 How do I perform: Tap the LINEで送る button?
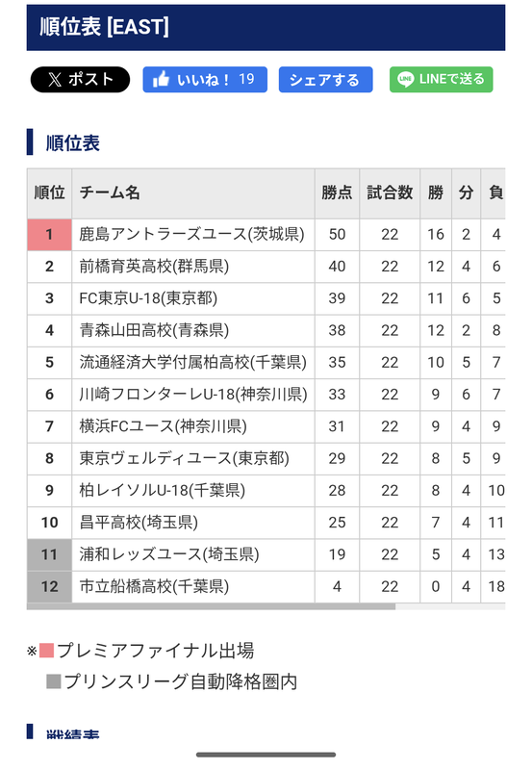[x=441, y=80]
